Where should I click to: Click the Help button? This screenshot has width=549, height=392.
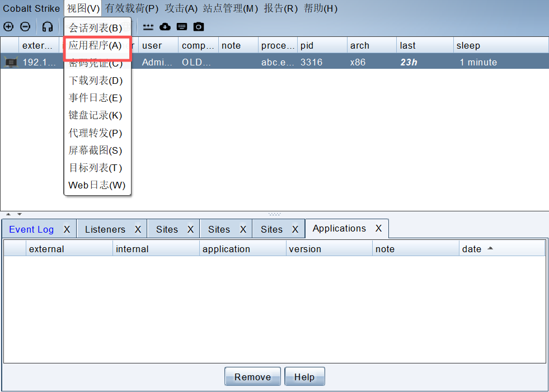pyautogui.click(x=304, y=376)
